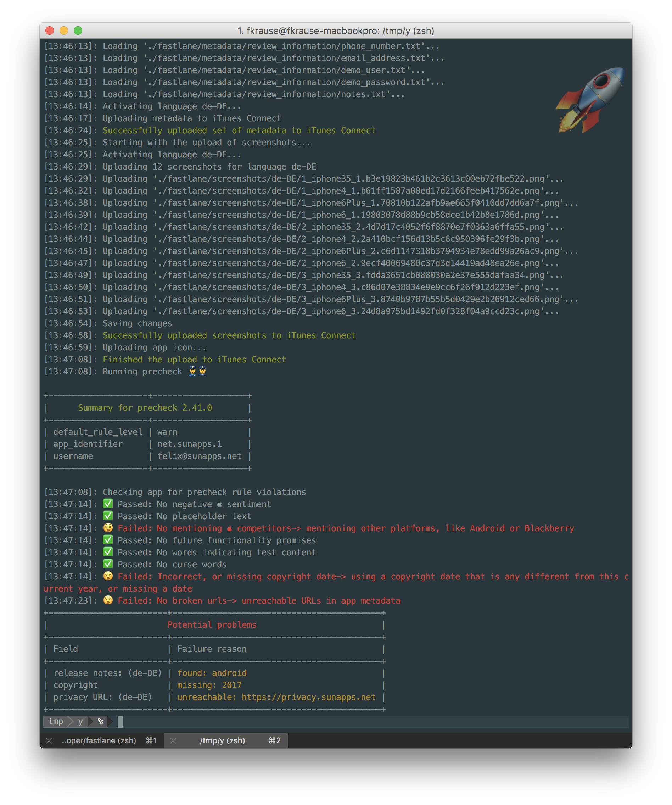Click the failed emoji beside 'No mentioning competitors'

[x=108, y=528]
